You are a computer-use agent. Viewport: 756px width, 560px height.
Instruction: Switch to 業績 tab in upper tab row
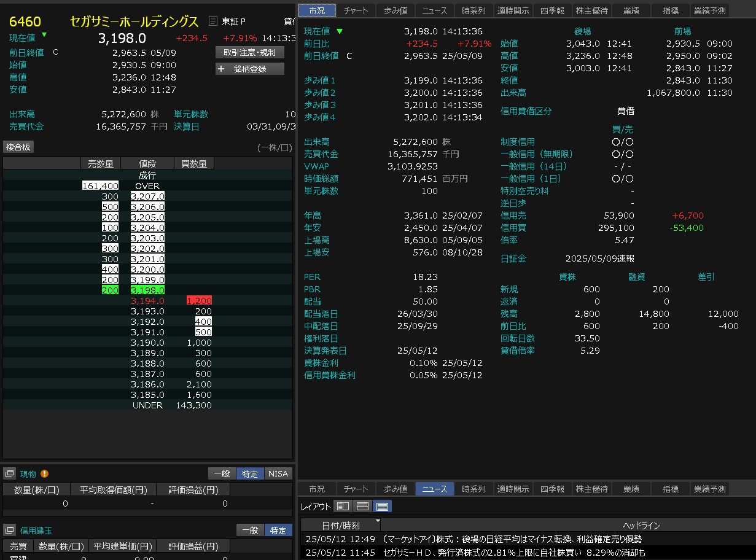tap(631, 10)
